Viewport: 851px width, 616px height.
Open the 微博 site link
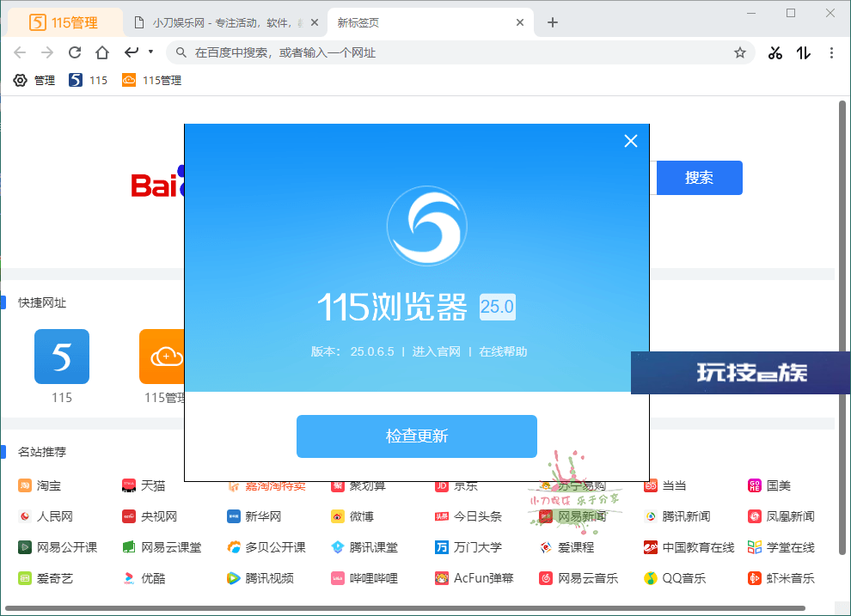pos(352,516)
